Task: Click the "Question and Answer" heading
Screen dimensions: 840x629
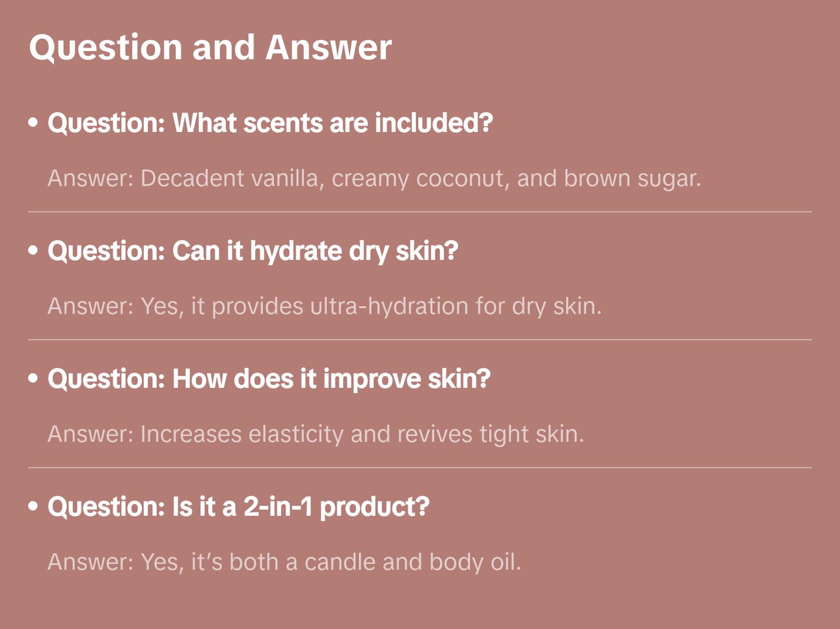Action: (x=210, y=47)
